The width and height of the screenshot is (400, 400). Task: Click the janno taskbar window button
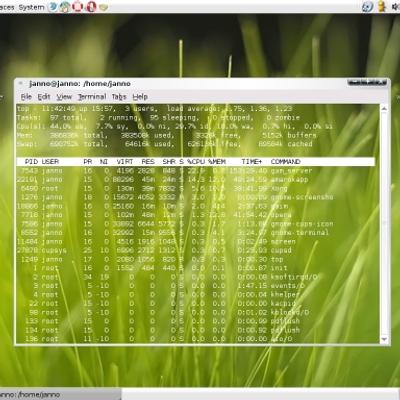(60, 395)
